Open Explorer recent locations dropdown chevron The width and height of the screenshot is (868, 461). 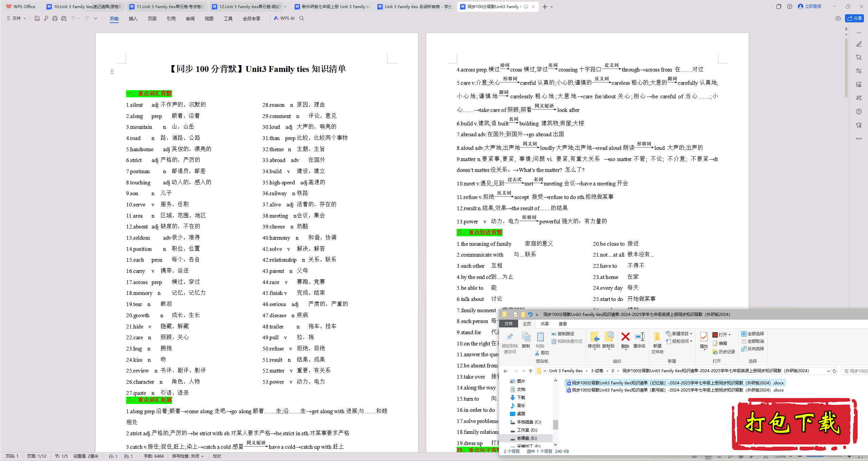524,371
